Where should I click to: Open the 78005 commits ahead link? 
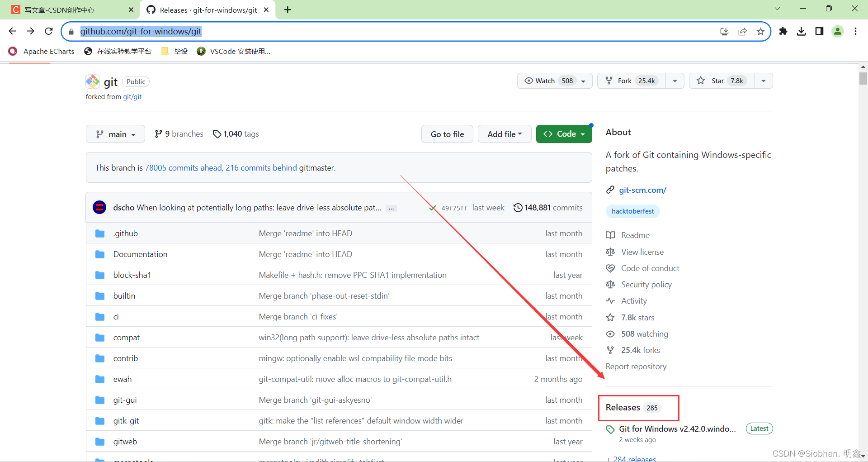point(183,168)
